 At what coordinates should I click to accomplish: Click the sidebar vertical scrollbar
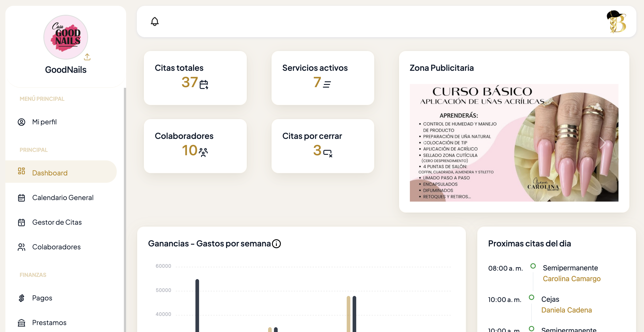125,200
